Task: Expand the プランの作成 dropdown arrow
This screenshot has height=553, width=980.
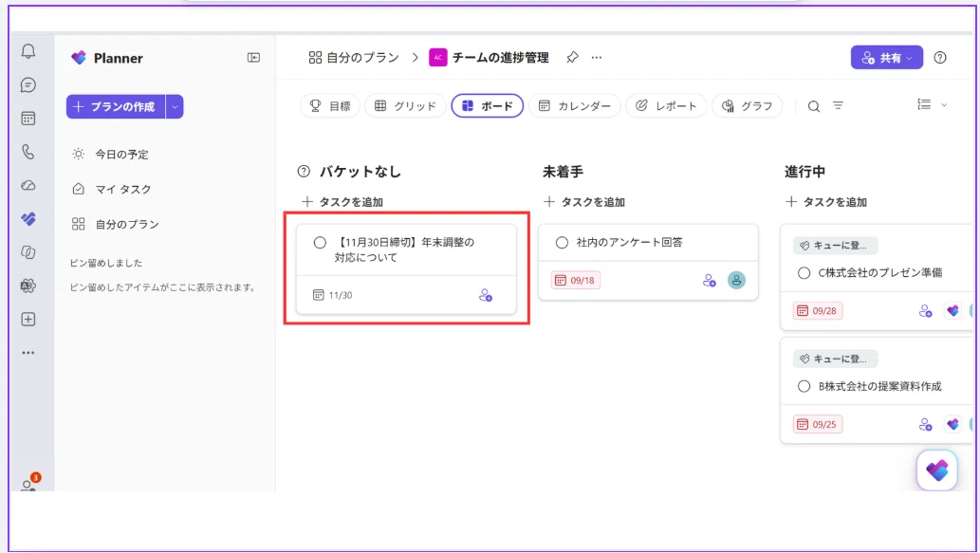Action: (175, 107)
